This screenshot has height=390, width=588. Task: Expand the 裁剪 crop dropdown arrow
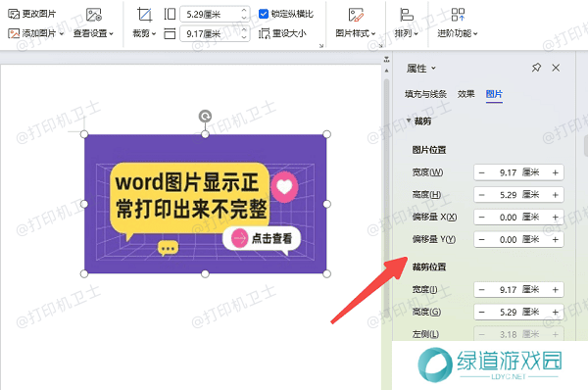pyautogui.click(x=154, y=33)
